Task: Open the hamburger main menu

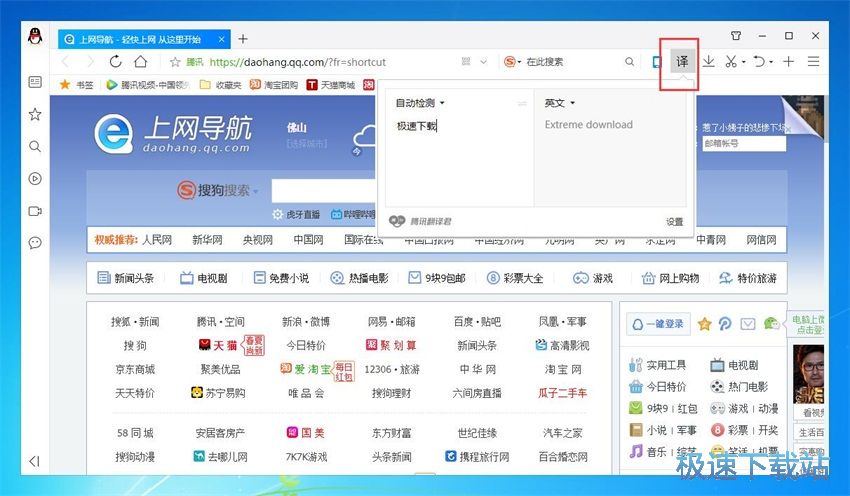Action: tap(813, 62)
